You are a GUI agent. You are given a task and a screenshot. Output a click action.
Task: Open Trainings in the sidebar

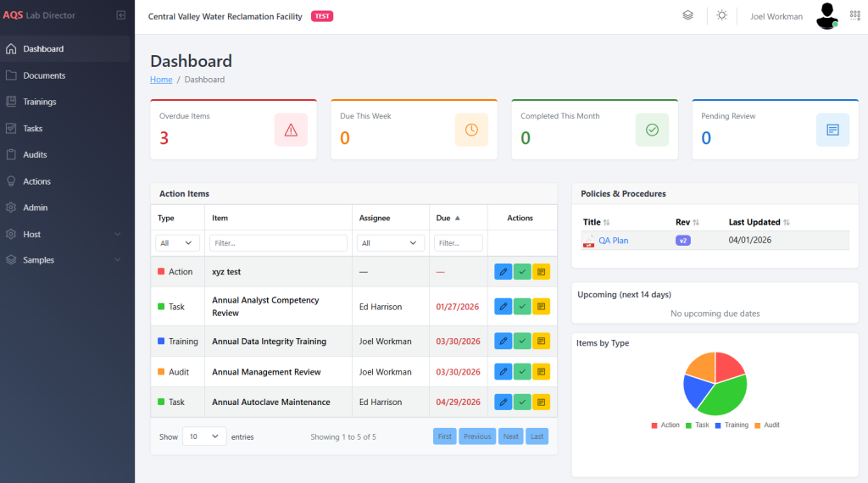(x=40, y=102)
